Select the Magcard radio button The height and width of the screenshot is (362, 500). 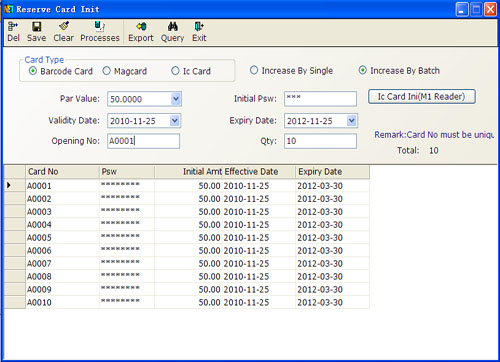tap(106, 71)
